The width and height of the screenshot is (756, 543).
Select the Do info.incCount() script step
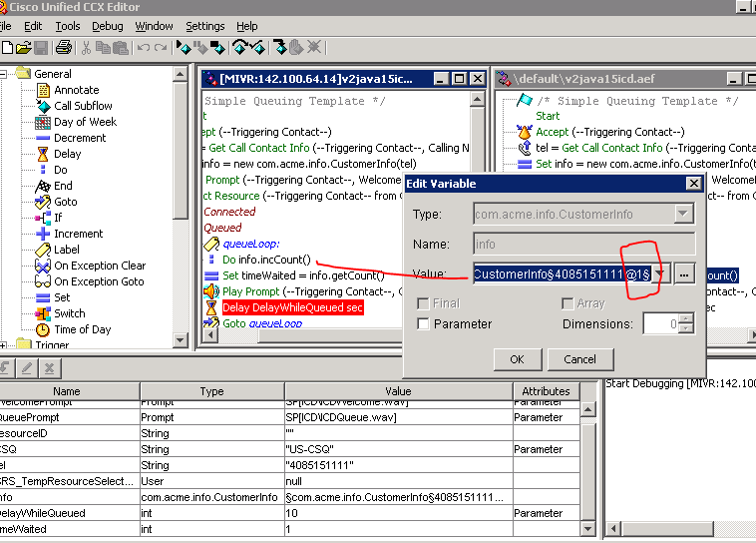(266, 260)
